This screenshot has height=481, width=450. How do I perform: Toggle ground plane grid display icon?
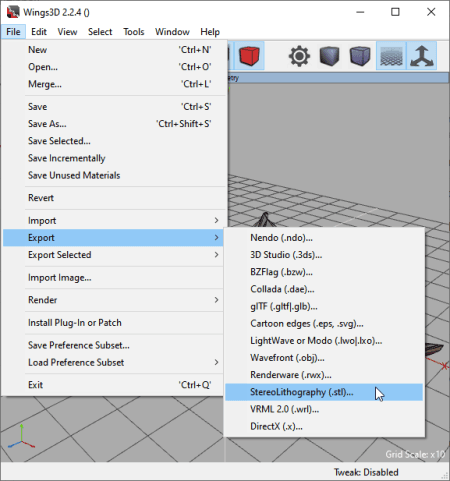coord(391,56)
